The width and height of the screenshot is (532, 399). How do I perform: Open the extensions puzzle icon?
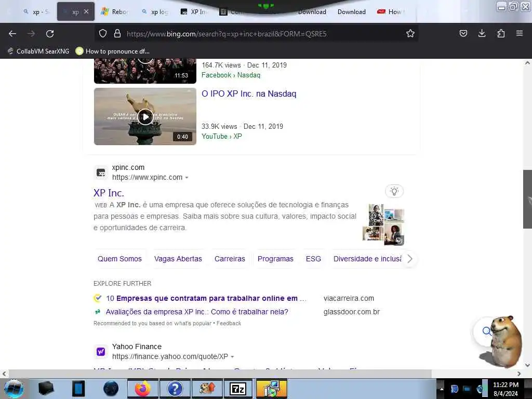(501, 33)
